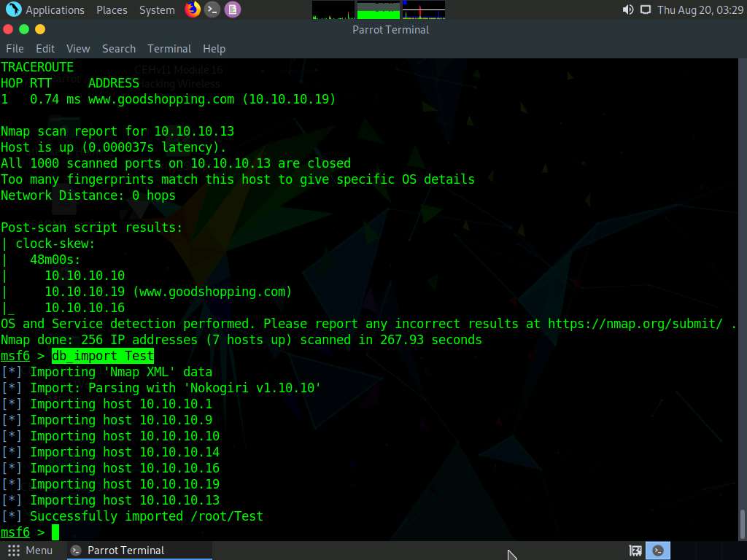Click the yellow window button
The height and width of the screenshot is (560, 747).
coord(40,29)
